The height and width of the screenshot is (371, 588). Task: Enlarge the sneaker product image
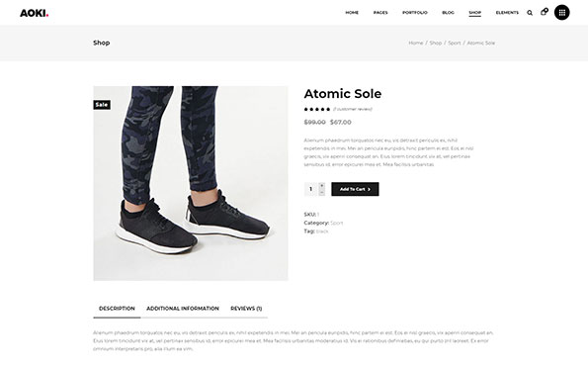[x=191, y=183]
